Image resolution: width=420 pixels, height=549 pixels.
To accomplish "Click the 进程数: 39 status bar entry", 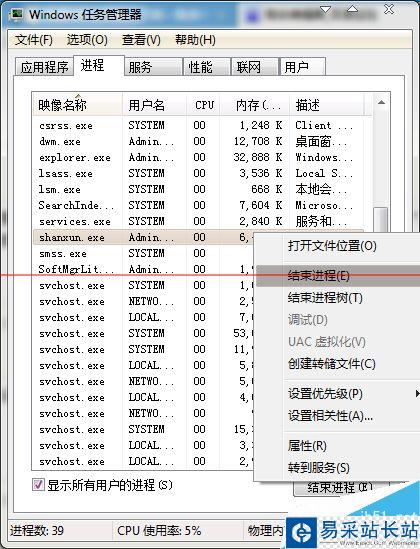I will point(37,531).
